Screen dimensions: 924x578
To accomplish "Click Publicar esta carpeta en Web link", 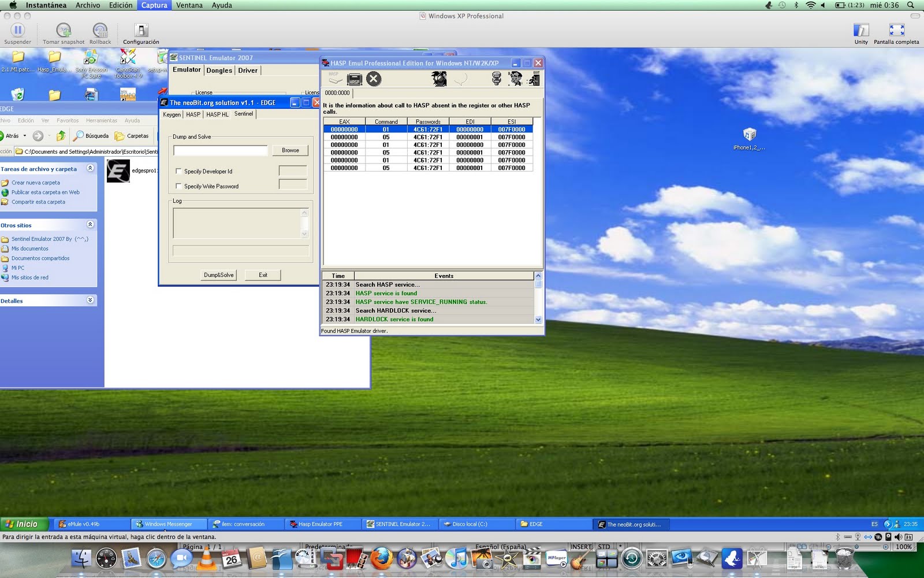I will click(46, 192).
